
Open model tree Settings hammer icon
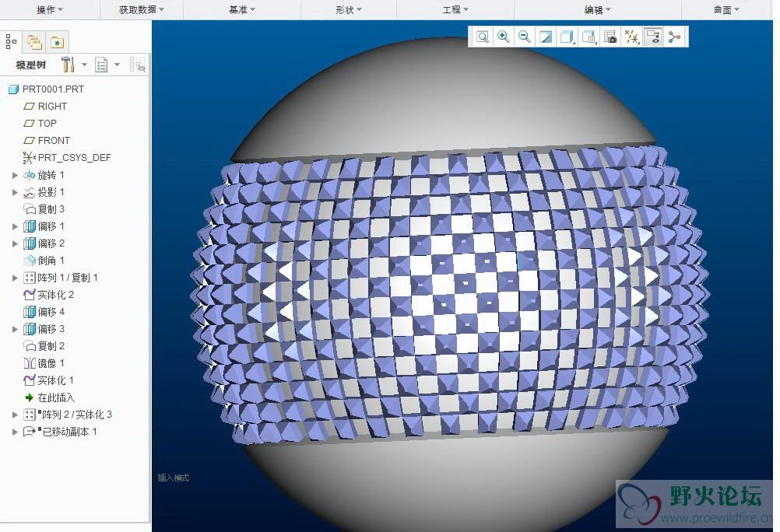pos(68,65)
